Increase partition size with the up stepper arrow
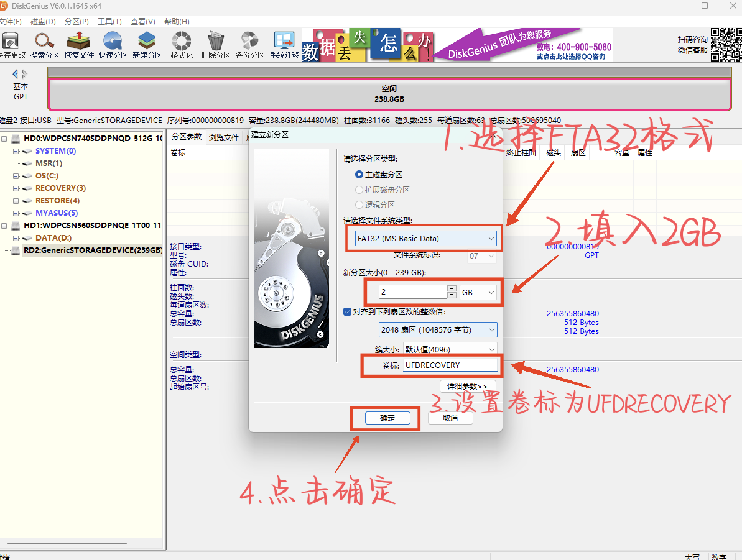This screenshot has width=742, height=560. click(x=452, y=289)
